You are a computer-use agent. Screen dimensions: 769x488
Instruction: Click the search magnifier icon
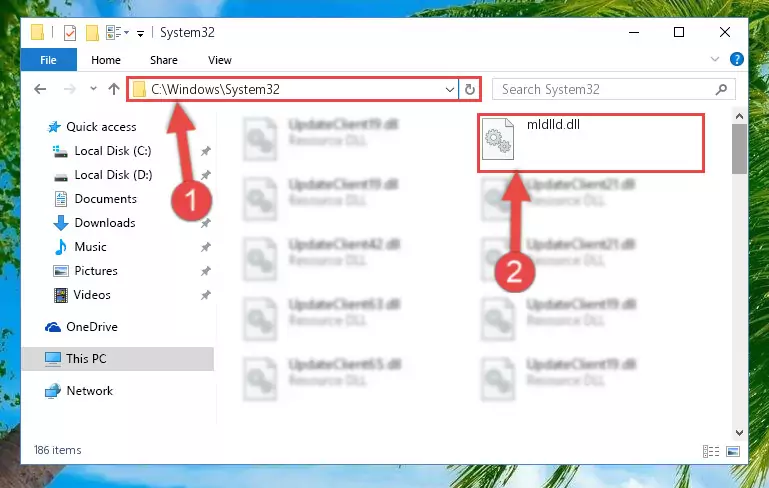pyautogui.click(x=721, y=89)
